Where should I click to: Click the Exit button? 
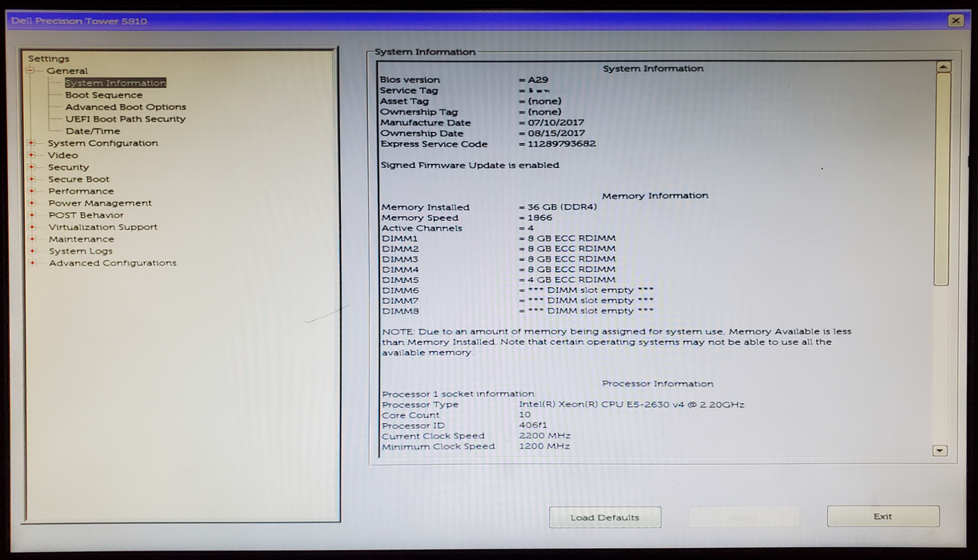click(883, 517)
